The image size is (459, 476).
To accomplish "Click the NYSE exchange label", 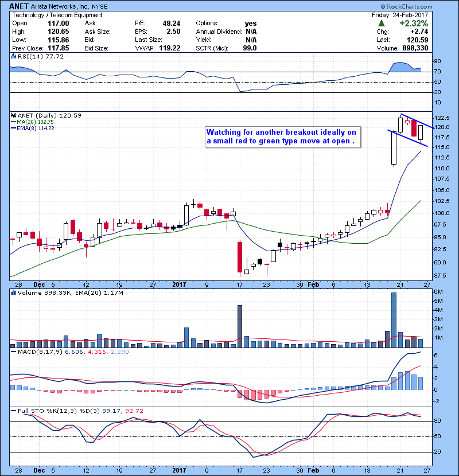I will click(100, 7).
